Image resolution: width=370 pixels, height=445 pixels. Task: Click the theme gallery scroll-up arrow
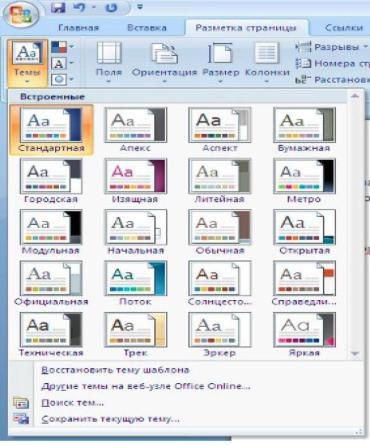(355, 97)
